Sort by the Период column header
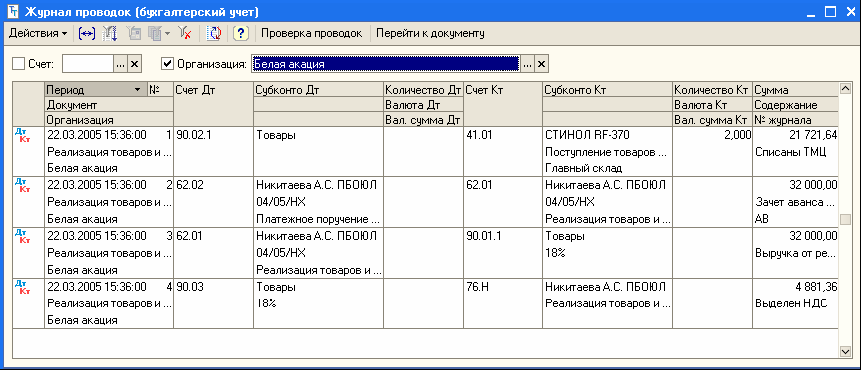This screenshot has height=370, width=861. tap(96, 89)
